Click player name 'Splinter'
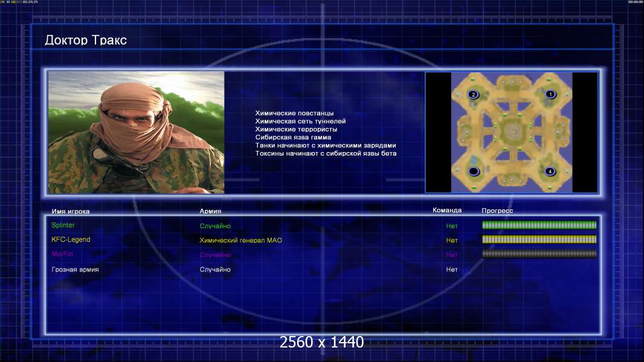Viewport: 644px width, 362px height. [63, 225]
